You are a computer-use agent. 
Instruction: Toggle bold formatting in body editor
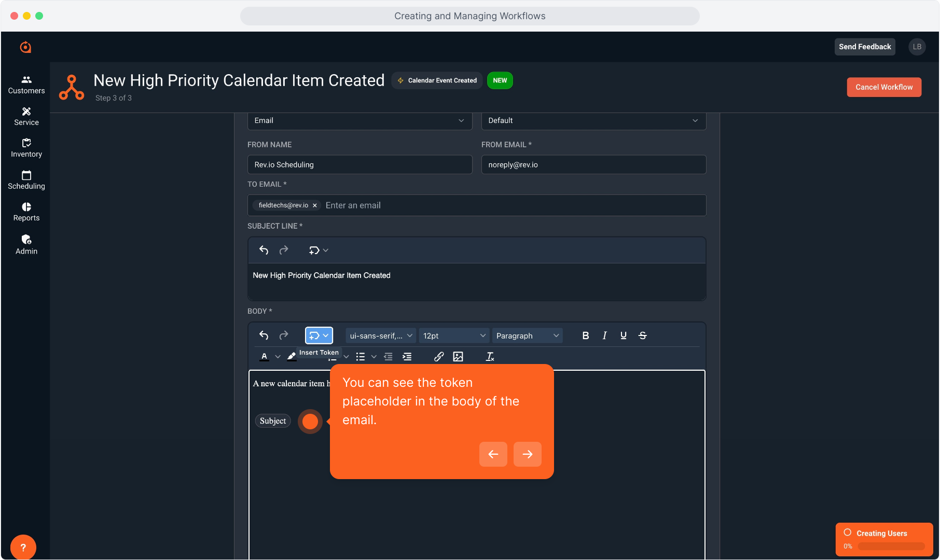coord(585,335)
